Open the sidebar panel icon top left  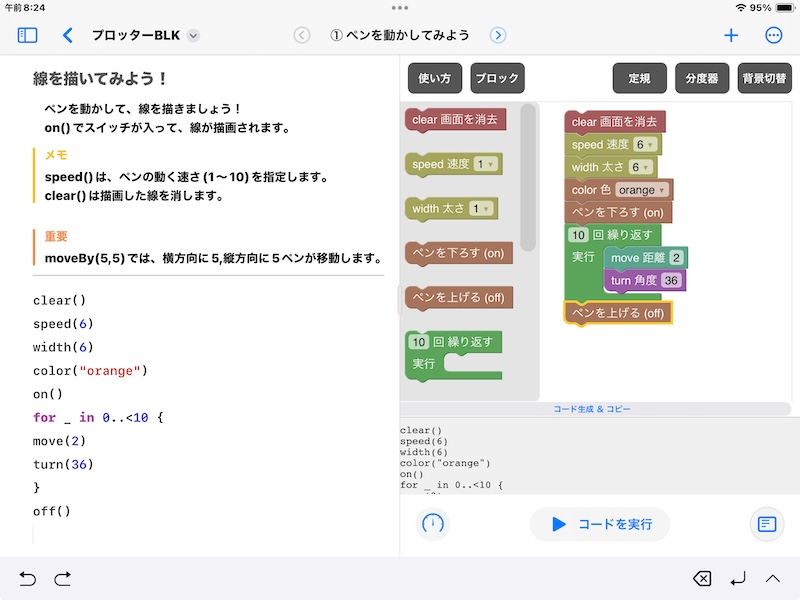(28, 33)
